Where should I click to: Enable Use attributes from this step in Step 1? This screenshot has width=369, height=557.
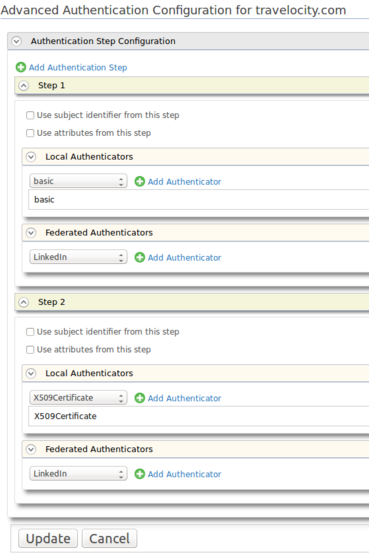(x=30, y=133)
